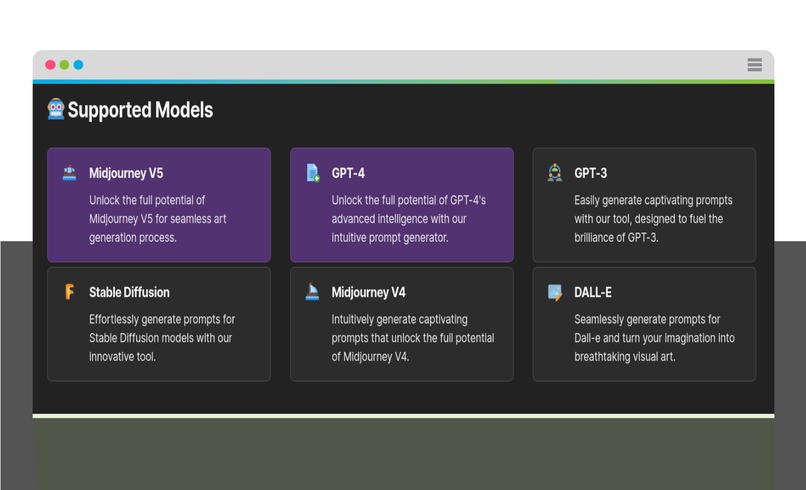Click the blue dot in the window bar
806x490 pixels.
point(78,65)
